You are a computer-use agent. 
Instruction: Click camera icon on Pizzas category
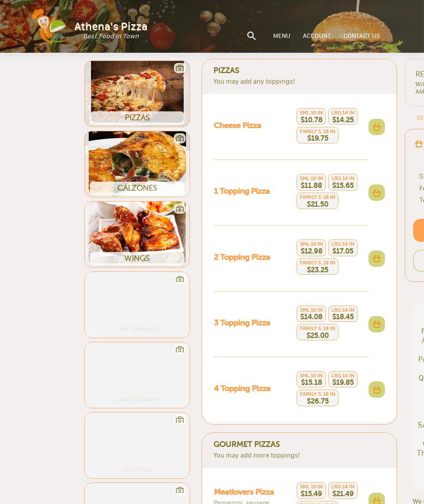click(179, 68)
